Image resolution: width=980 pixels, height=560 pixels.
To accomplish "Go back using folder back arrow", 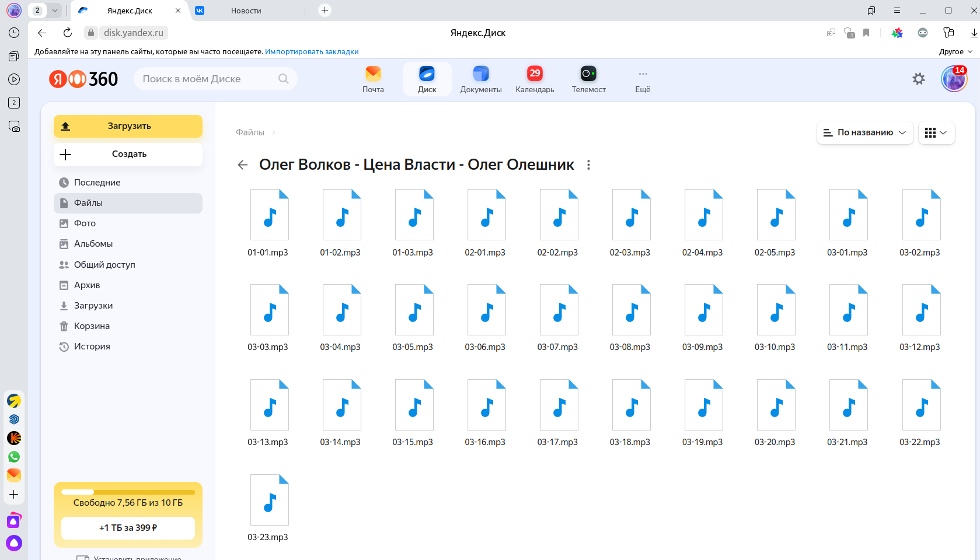I will coord(243,165).
